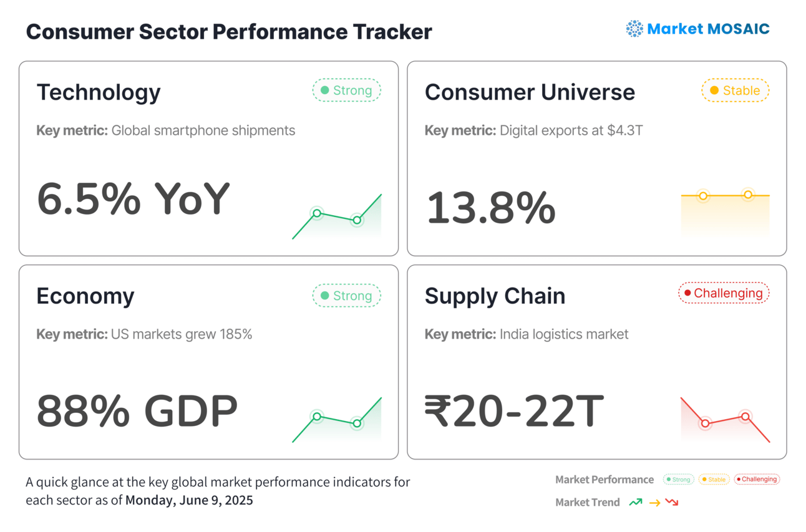Click the Stable badge on Consumer Universe card
The height and width of the screenshot is (532, 806).
pyautogui.click(x=735, y=90)
